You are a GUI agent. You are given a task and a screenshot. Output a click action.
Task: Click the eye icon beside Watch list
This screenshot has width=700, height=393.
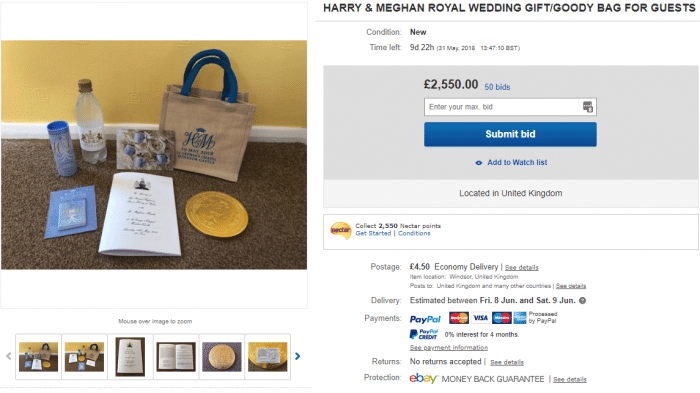479,163
